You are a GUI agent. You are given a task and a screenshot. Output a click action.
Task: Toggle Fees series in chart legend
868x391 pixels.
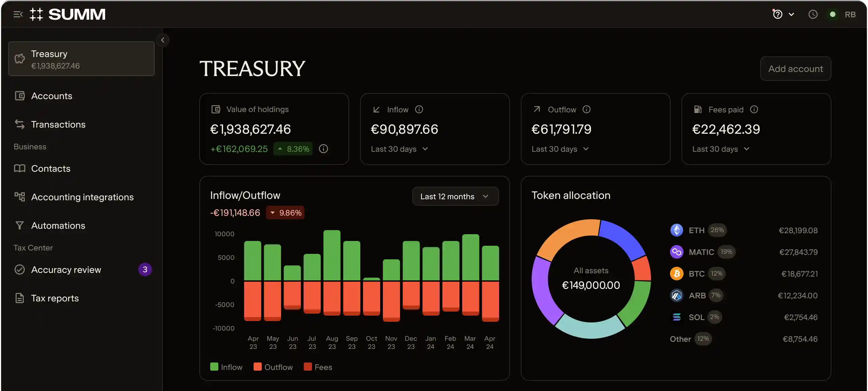click(318, 367)
